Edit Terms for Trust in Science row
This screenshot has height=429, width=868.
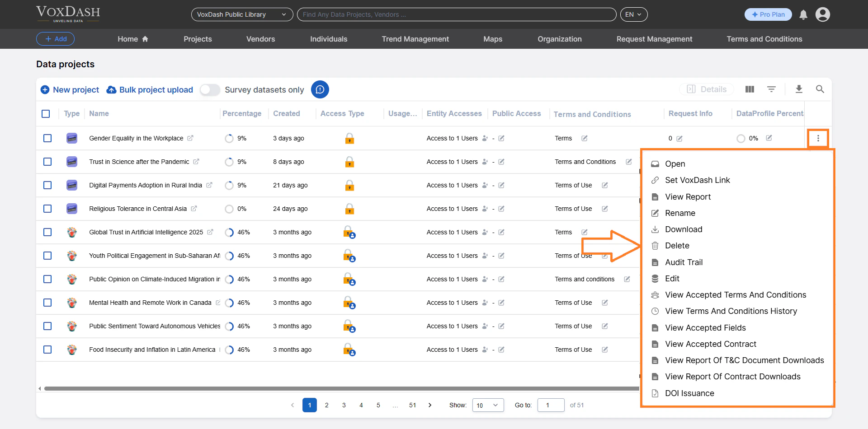[x=629, y=162]
